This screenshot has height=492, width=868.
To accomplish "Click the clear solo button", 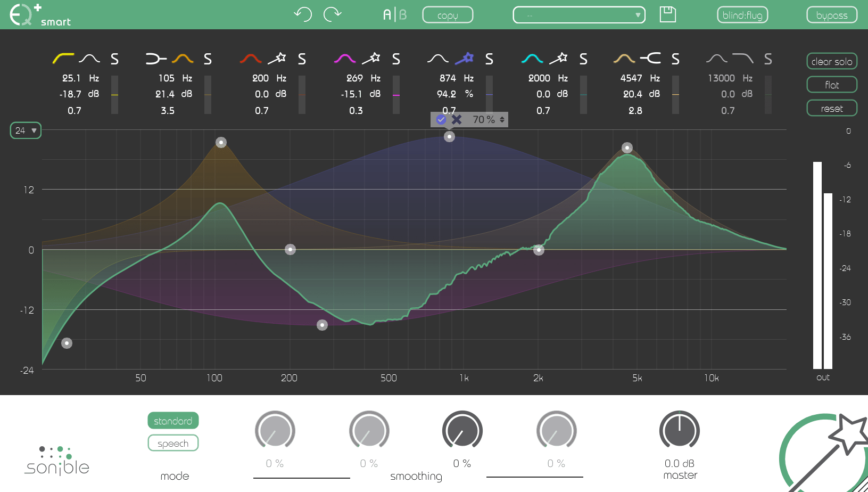I will click(x=832, y=61).
